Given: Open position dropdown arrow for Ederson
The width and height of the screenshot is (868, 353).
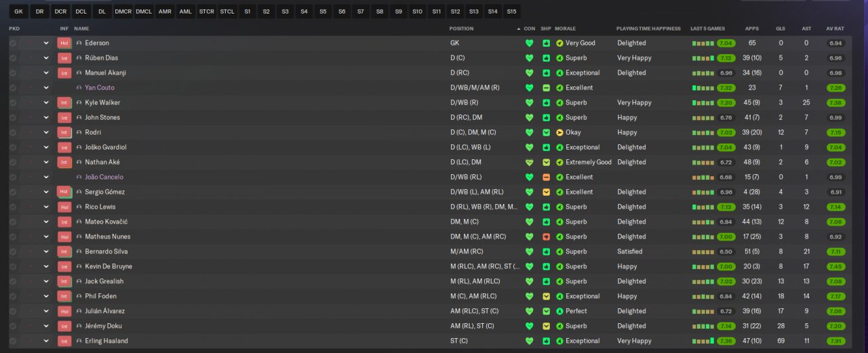Looking at the screenshot, I should [46, 43].
